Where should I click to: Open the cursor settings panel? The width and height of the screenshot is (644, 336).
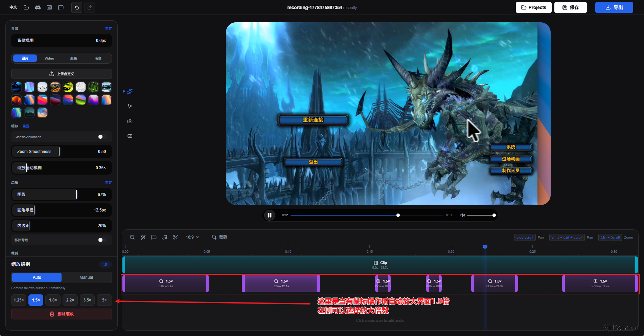(130, 106)
